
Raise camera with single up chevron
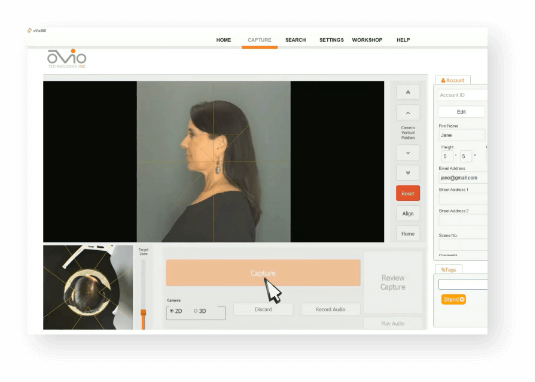(408, 113)
